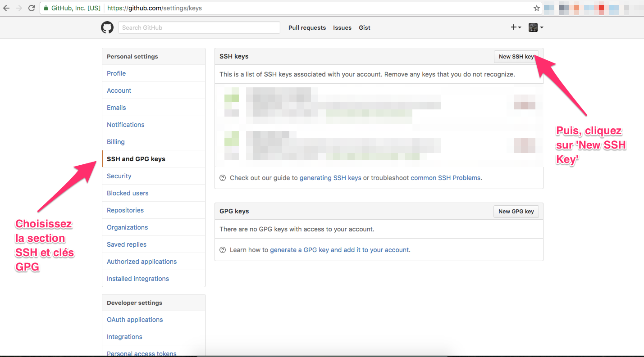This screenshot has width=644, height=357.
Task: Click the question mark icon beside GPG help
Action: click(223, 250)
